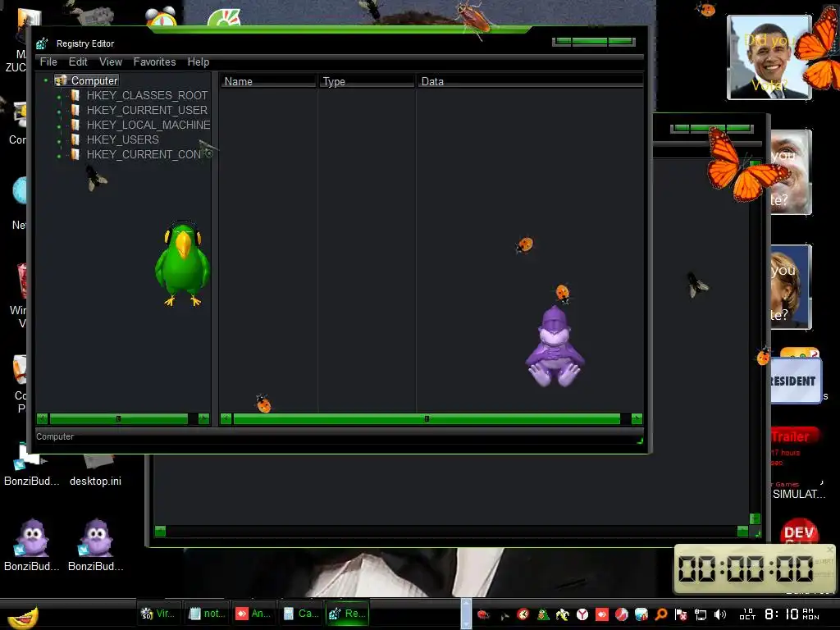
Task: Open the File menu
Action: pyautogui.click(x=48, y=62)
